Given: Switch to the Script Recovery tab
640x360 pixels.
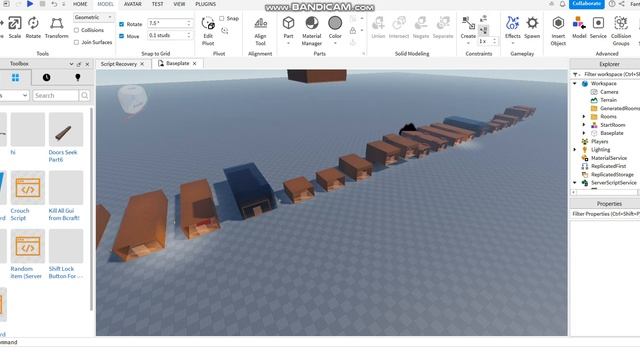Looking at the screenshot, I should [x=119, y=64].
